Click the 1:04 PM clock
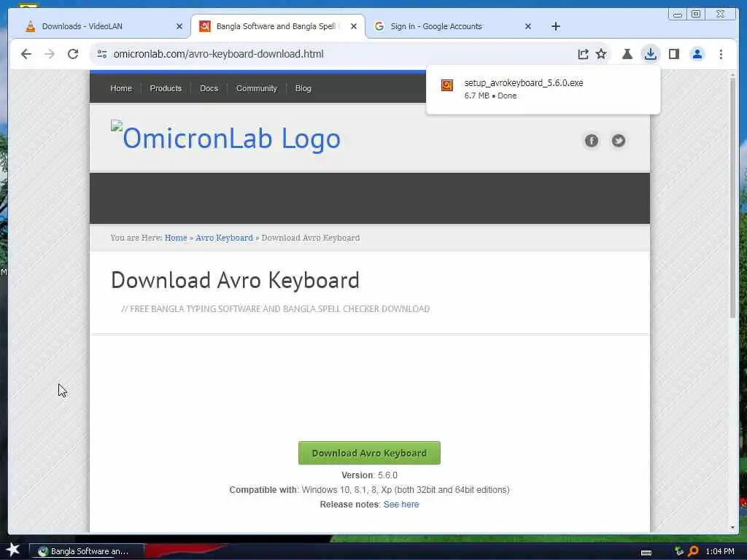 [720, 551]
